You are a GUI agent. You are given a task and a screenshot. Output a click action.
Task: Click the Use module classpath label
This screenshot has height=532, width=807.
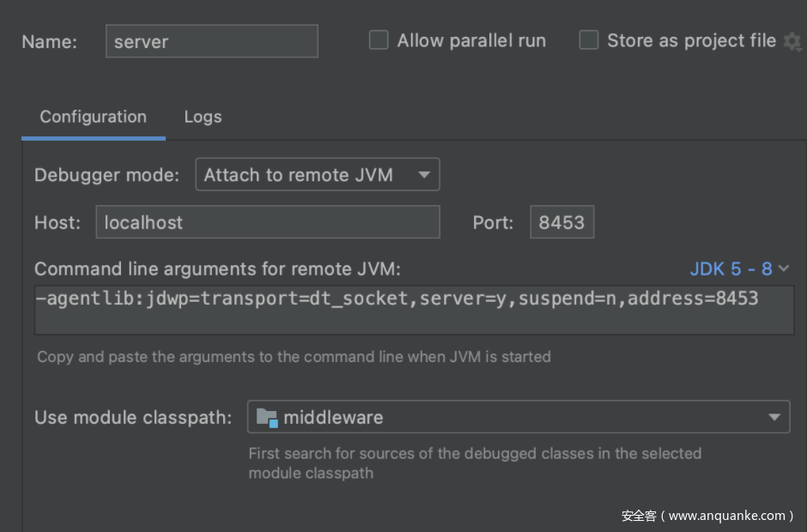[x=133, y=418]
